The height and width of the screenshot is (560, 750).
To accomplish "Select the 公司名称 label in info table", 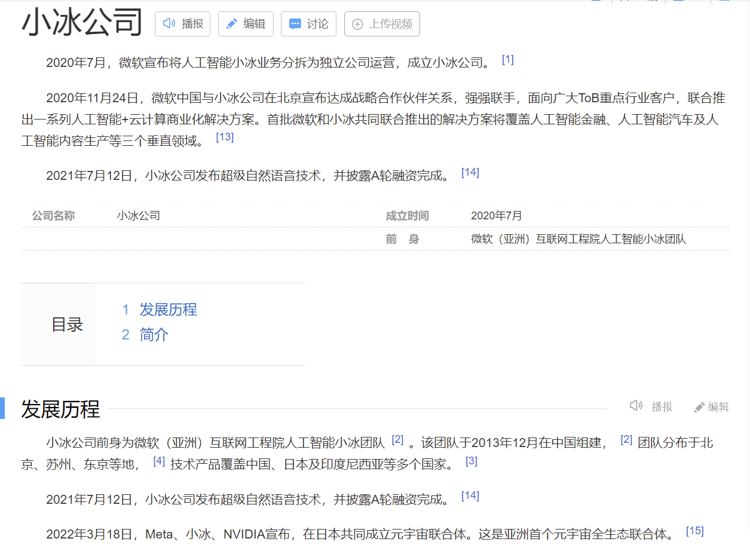I will (x=53, y=216).
